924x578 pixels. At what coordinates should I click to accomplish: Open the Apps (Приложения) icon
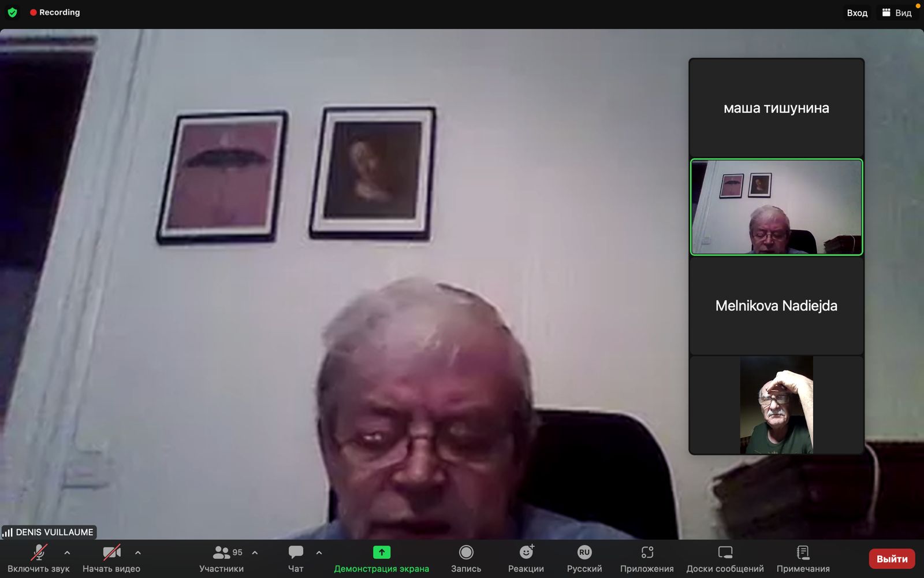pos(647,553)
